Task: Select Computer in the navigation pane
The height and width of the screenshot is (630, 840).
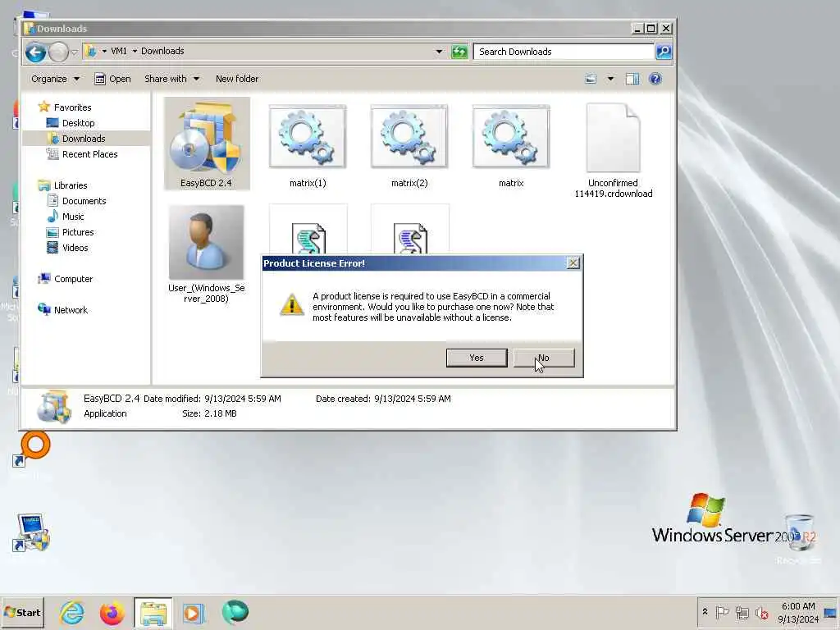Action: 73,279
